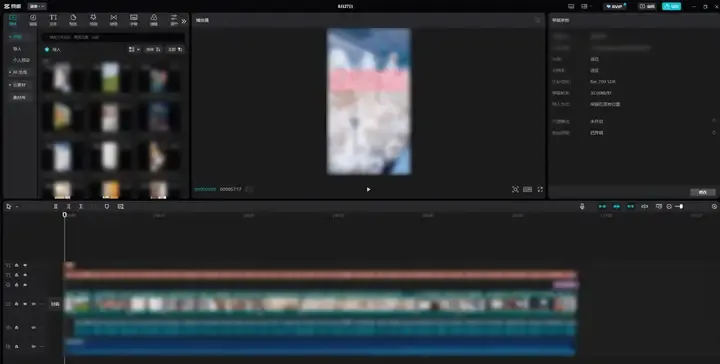
Task: Click the teal Export button
Action: click(671, 6)
